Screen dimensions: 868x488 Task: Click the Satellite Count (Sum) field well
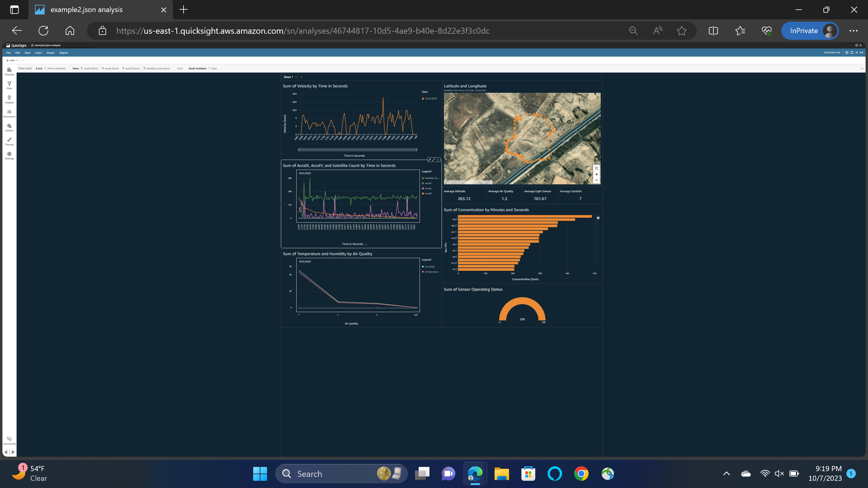tap(158, 68)
